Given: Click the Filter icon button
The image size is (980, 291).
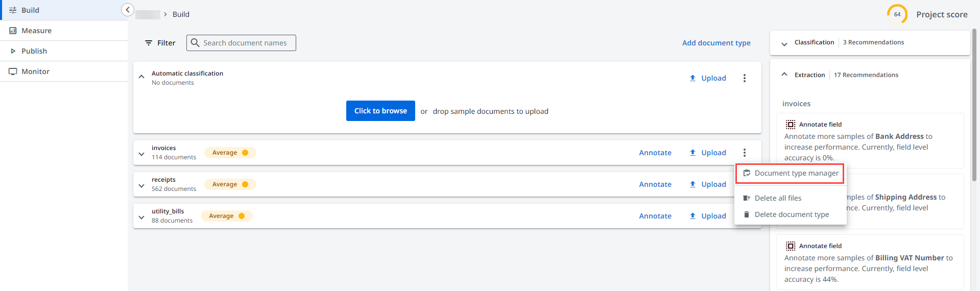Looking at the screenshot, I should (149, 43).
